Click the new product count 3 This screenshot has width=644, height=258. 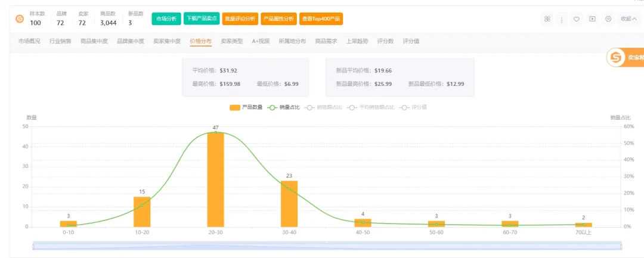tap(130, 23)
